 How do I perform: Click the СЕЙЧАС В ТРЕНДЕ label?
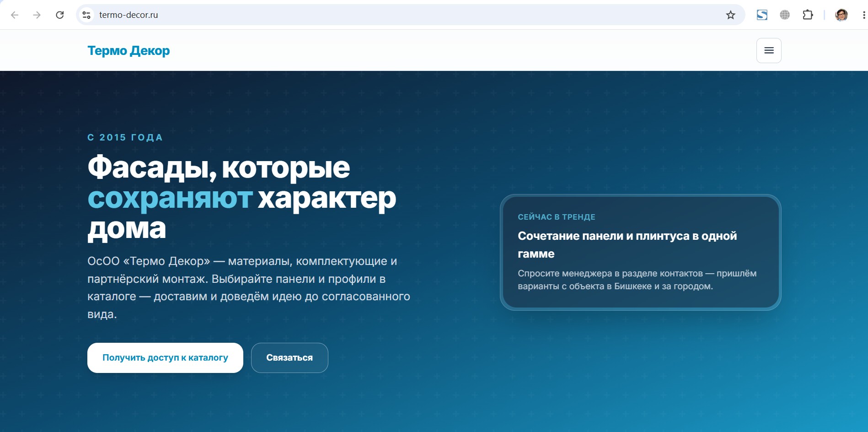(557, 217)
